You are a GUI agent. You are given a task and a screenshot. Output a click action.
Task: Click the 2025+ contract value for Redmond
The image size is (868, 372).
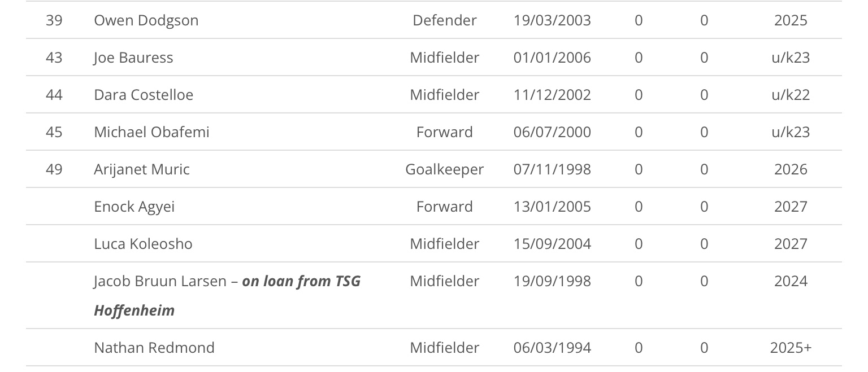pos(791,348)
